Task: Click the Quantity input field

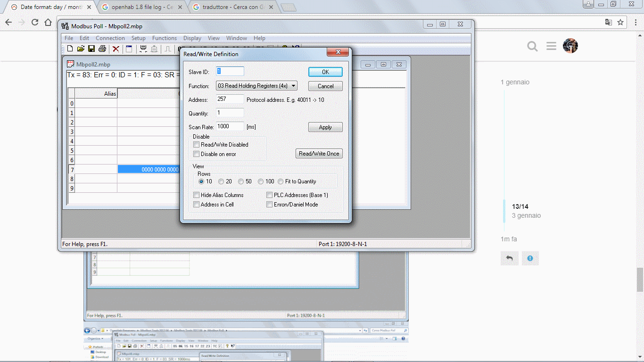Action: tap(230, 113)
